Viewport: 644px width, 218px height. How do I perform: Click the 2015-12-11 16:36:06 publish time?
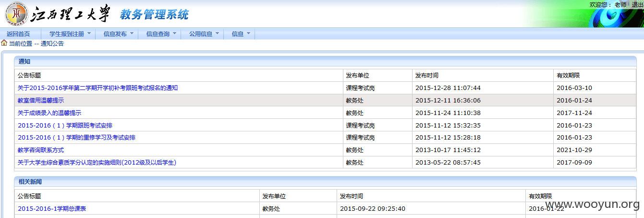click(x=448, y=101)
